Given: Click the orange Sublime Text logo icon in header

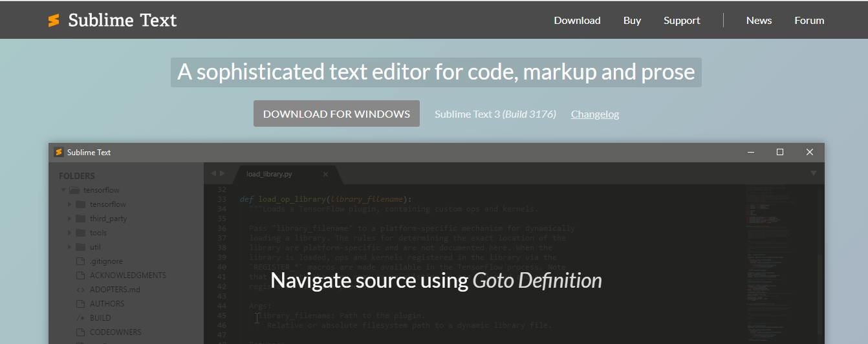Looking at the screenshot, I should (54, 21).
